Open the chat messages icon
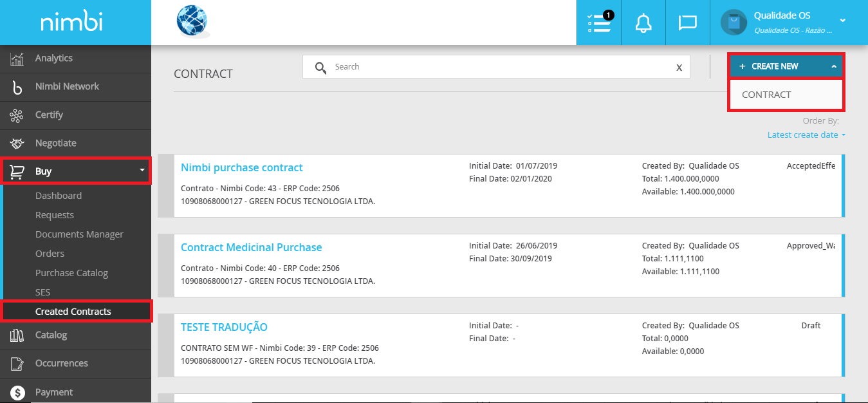This screenshot has width=868, height=403. [688, 23]
